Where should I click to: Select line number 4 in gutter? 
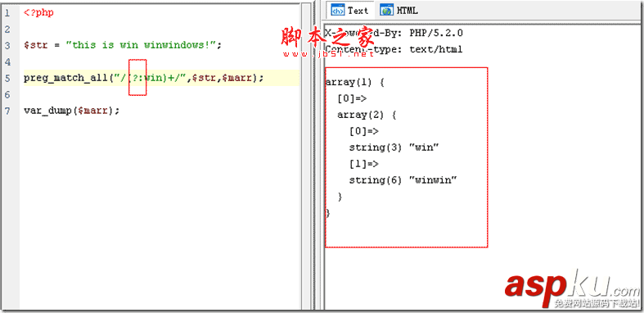point(7,61)
